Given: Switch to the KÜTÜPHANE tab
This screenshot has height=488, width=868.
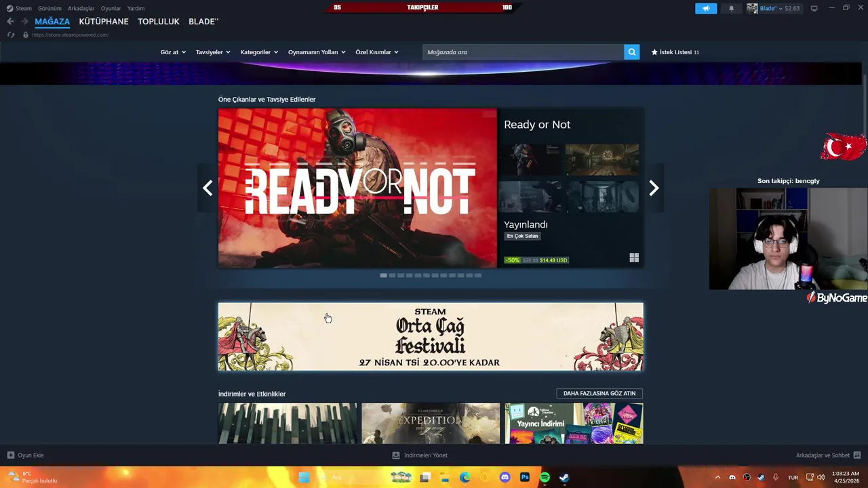Looking at the screenshot, I should tap(104, 22).
